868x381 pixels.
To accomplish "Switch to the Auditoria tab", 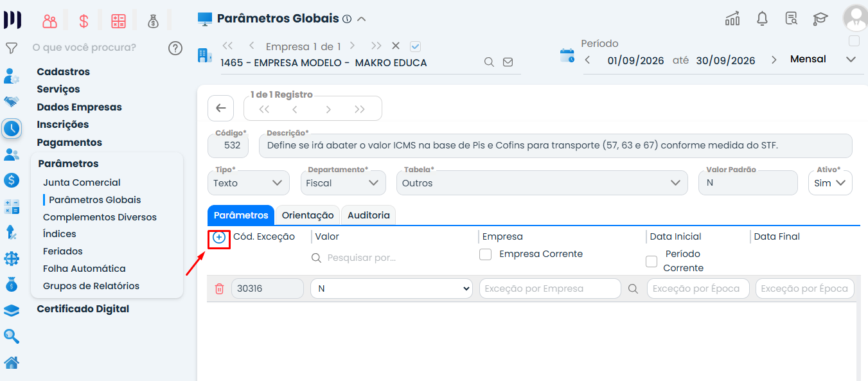I will [x=369, y=215].
